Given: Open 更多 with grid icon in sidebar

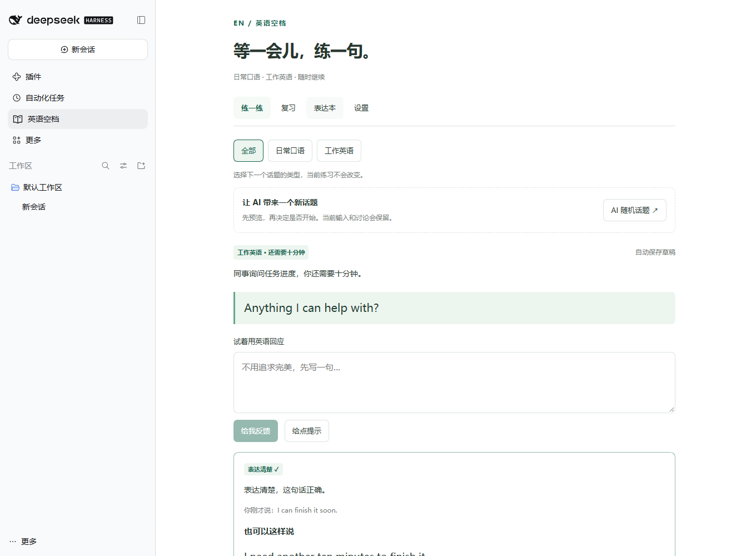Looking at the screenshot, I should (x=78, y=140).
